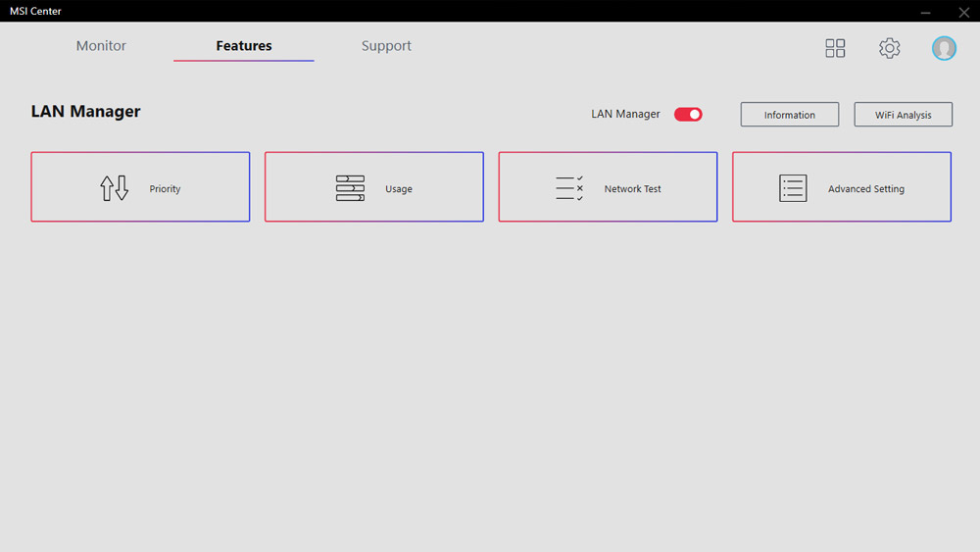Minimize the MSI Center window
Screen dimensions: 980x552
point(926,12)
